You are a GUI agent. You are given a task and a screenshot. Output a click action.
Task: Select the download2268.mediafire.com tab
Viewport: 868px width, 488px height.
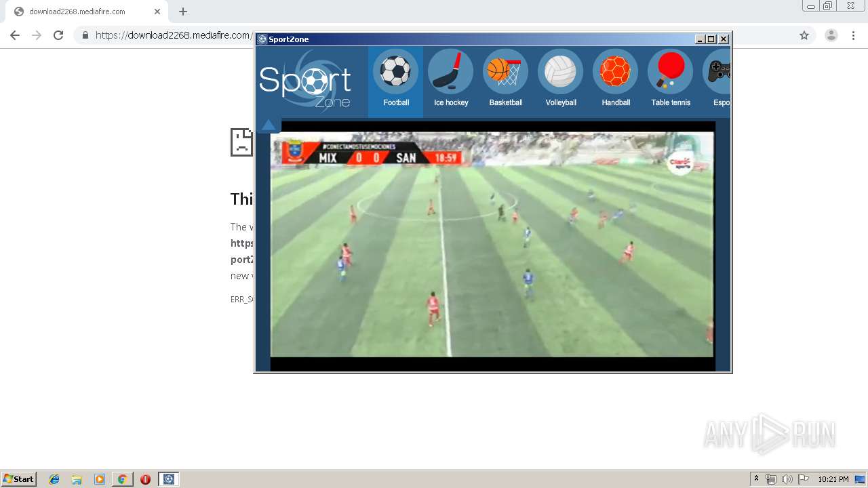[x=86, y=12]
